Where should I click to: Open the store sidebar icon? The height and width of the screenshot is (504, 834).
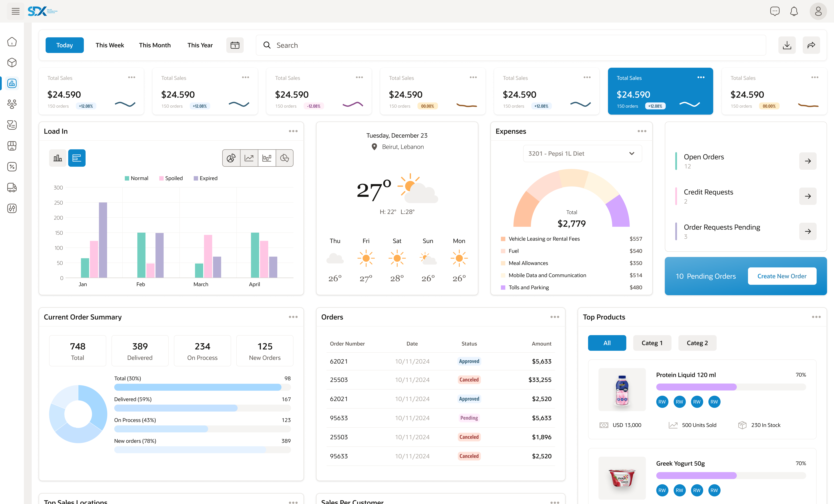(12, 146)
